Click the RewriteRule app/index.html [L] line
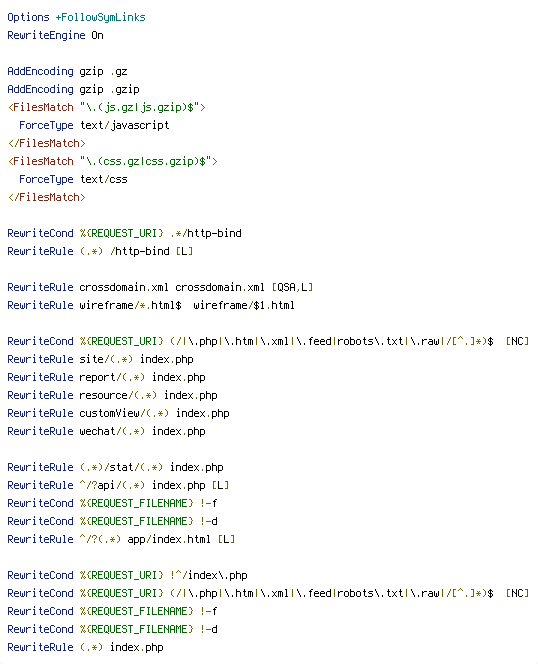The image size is (538, 664). click(121, 539)
